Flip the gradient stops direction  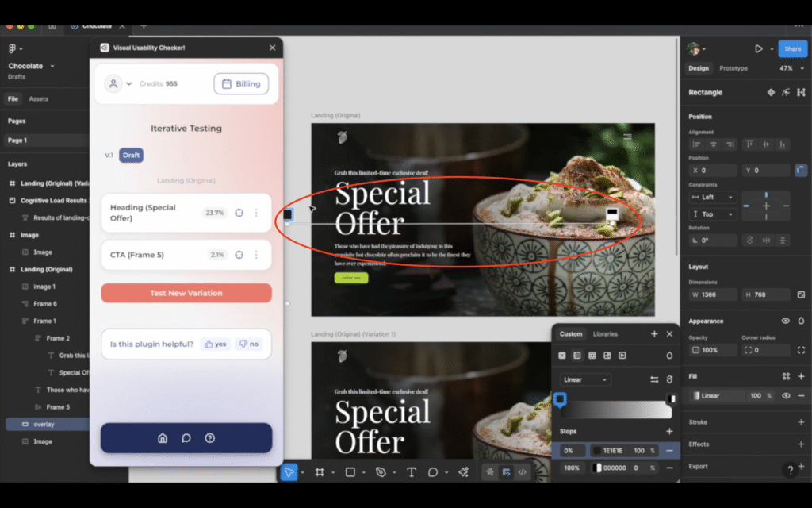tap(654, 380)
